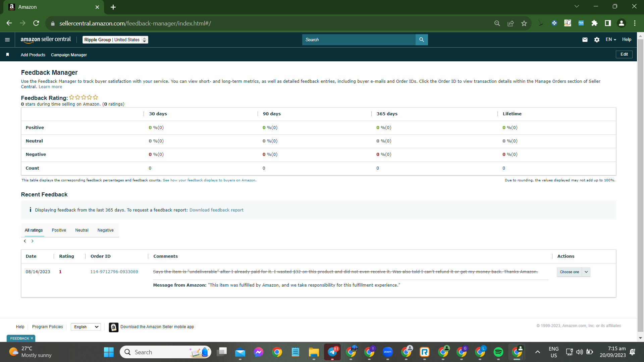The height and width of the screenshot is (362, 644).
Task: Close the FEEDBACK tab widget
Action: coord(32,339)
